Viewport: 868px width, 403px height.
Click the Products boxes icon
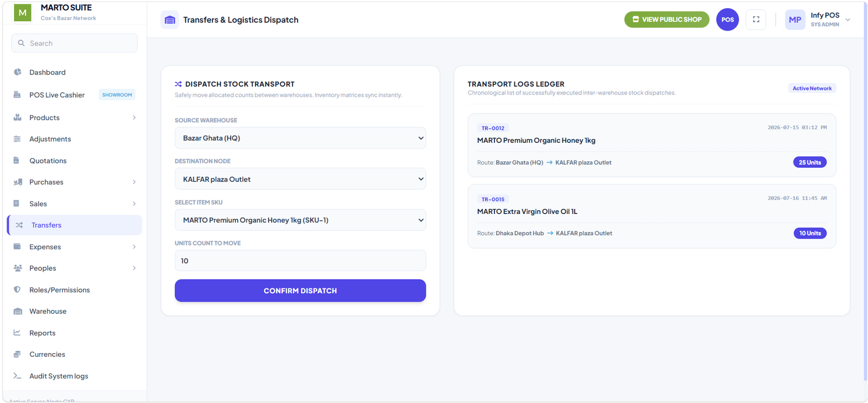[x=17, y=117]
